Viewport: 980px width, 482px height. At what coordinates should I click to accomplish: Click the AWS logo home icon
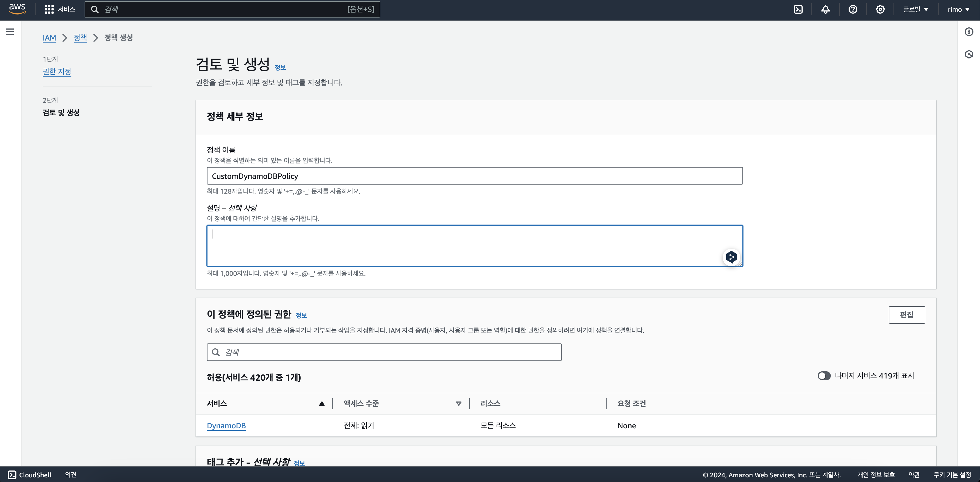click(x=17, y=9)
